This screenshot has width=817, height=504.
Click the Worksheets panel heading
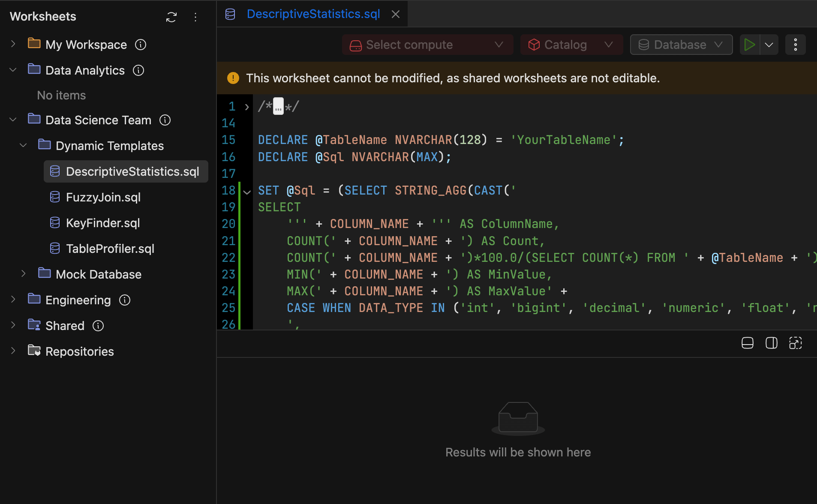pos(43,16)
